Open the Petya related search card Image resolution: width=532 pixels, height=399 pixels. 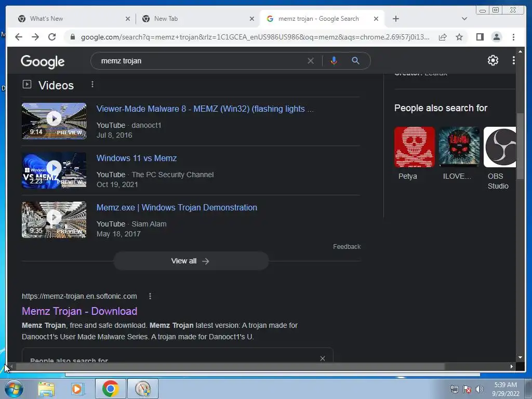[414, 153]
